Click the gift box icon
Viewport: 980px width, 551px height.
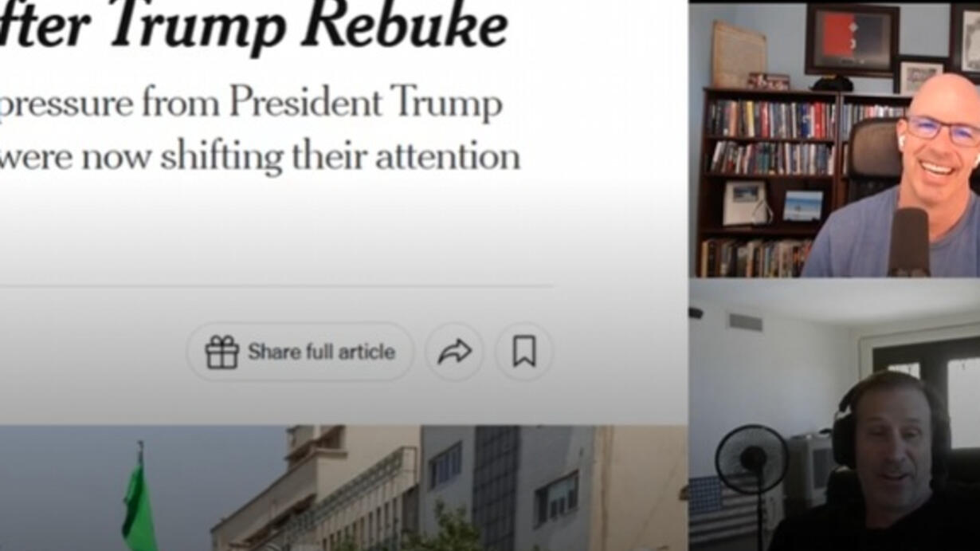[x=221, y=352]
